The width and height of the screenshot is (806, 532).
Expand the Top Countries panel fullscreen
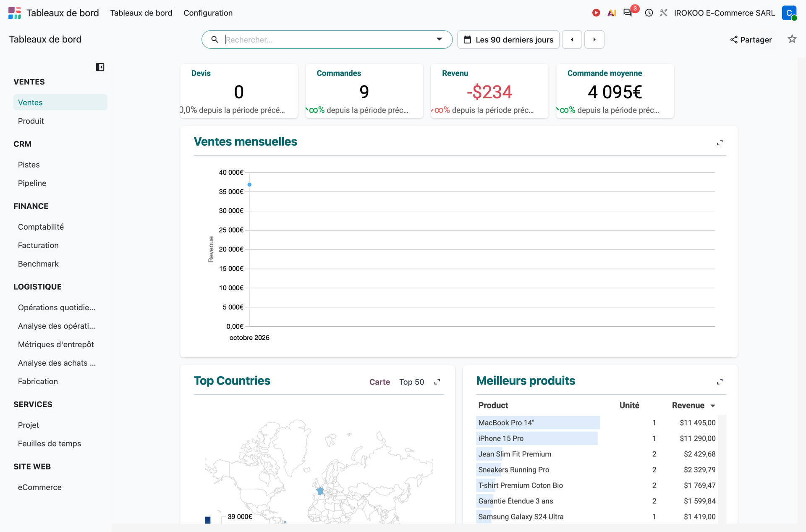point(437,382)
